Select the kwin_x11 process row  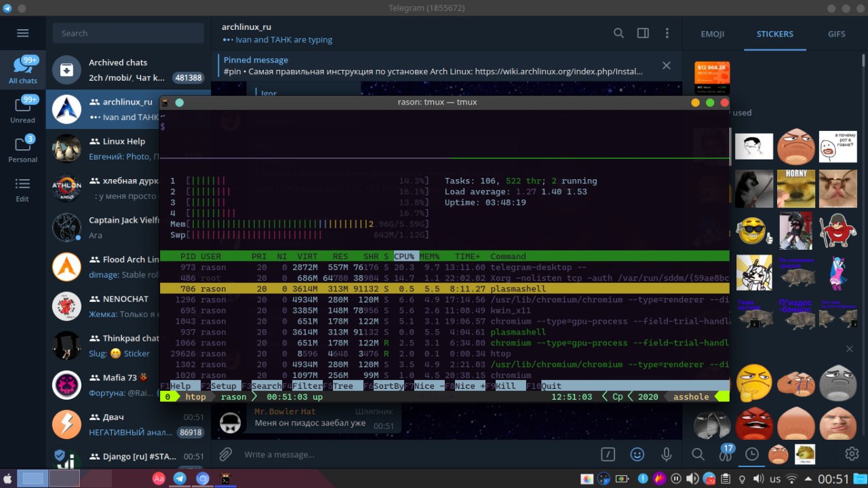click(x=445, y=310)
